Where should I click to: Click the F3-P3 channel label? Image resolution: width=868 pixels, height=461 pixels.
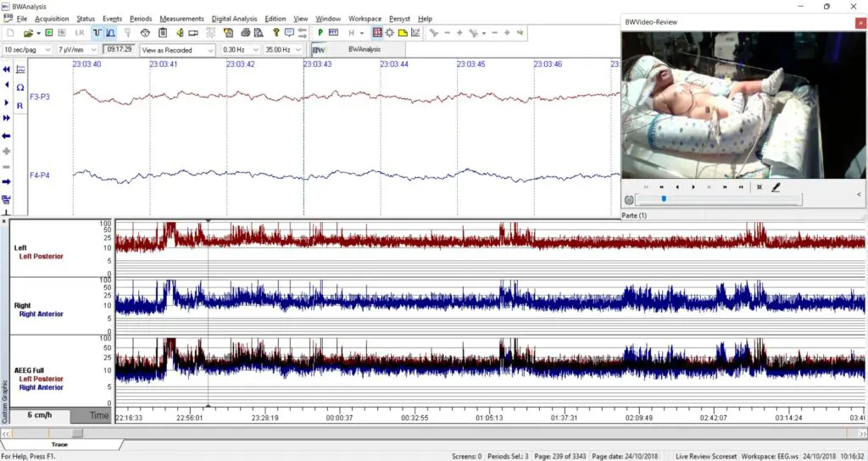[40, 97]
